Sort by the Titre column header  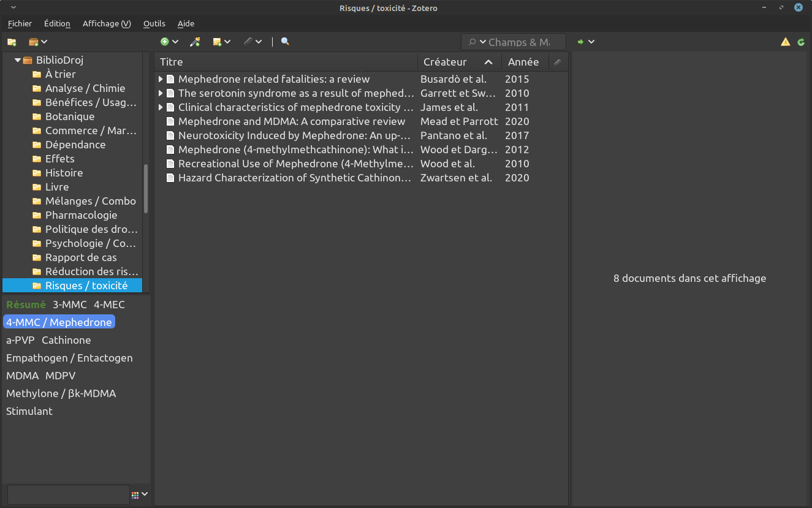tap(286, 62)
